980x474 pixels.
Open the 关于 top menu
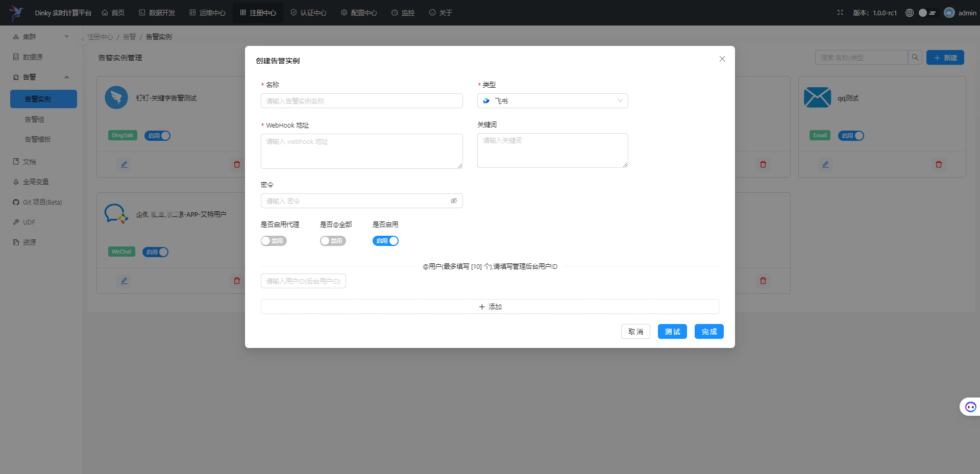click(440, 13)
